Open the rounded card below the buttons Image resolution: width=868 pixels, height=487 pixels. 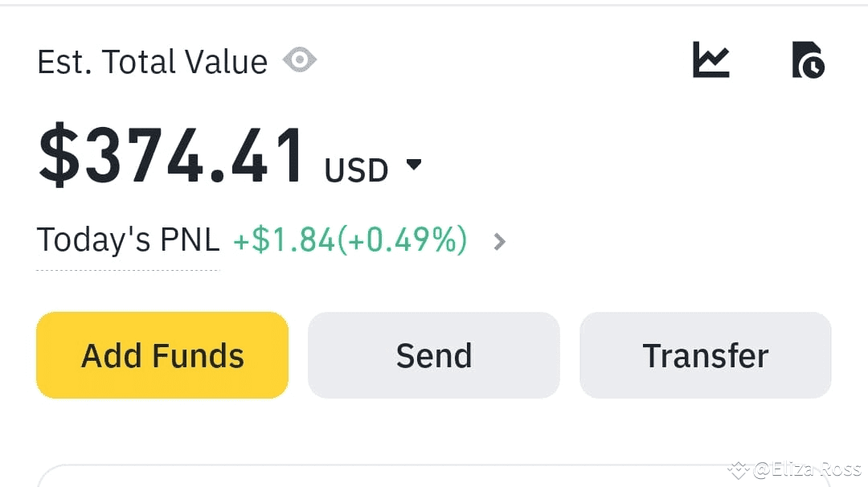(434, 476)
